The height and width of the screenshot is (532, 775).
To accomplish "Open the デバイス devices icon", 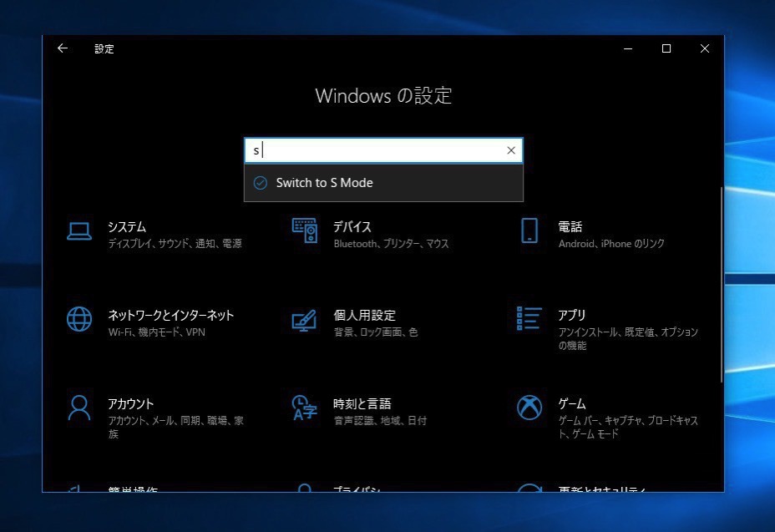I will pyautogui.click(x=305, y=231).
